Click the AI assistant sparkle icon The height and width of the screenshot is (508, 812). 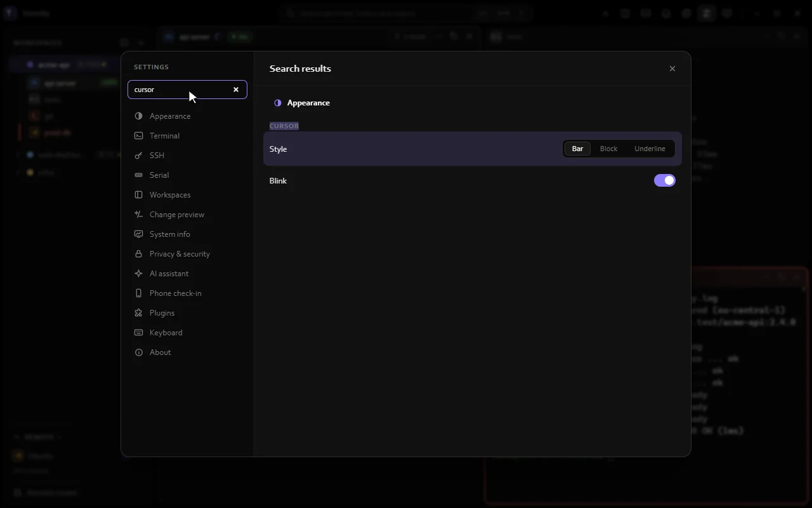click(x=138, y=274)
